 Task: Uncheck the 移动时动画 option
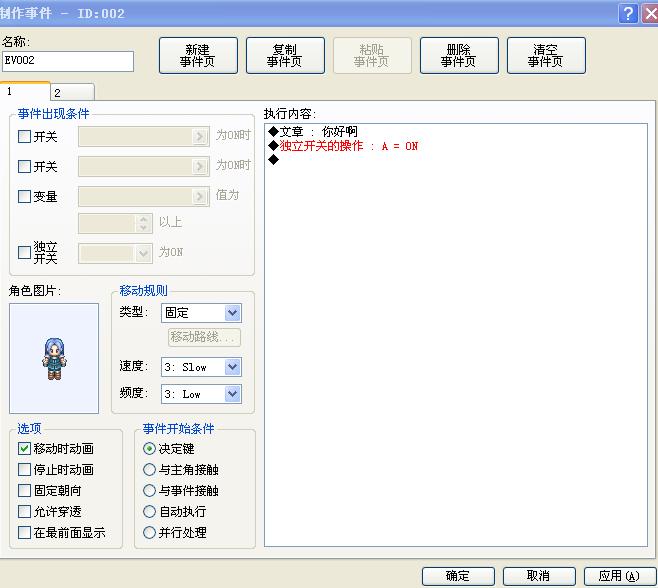(x=24, y=449)
